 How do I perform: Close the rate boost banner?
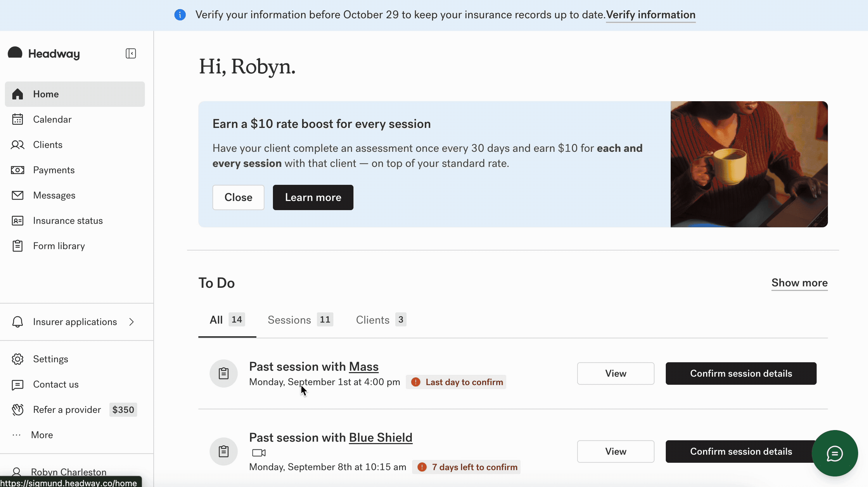coord(238,197)
